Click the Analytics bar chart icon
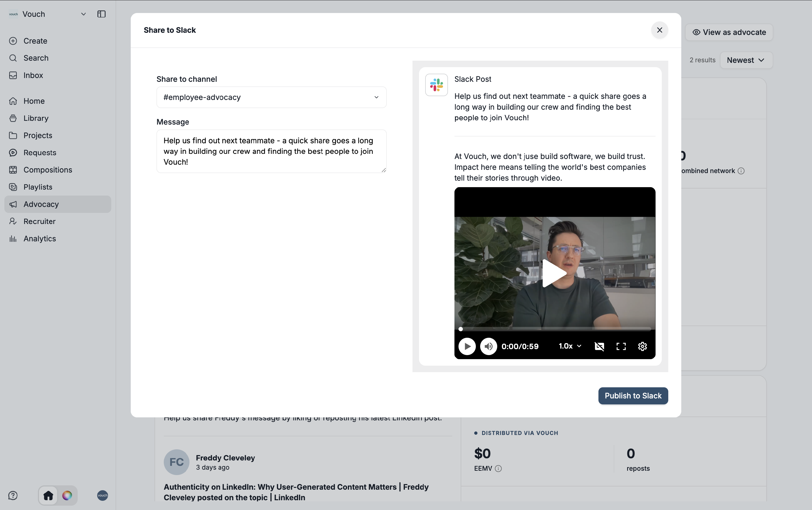The width and height of the screenshot is (812, 510). point(13,238)
